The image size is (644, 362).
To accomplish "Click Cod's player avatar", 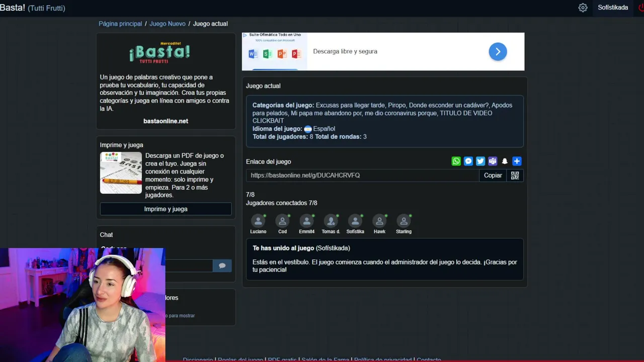I will 282,221.
